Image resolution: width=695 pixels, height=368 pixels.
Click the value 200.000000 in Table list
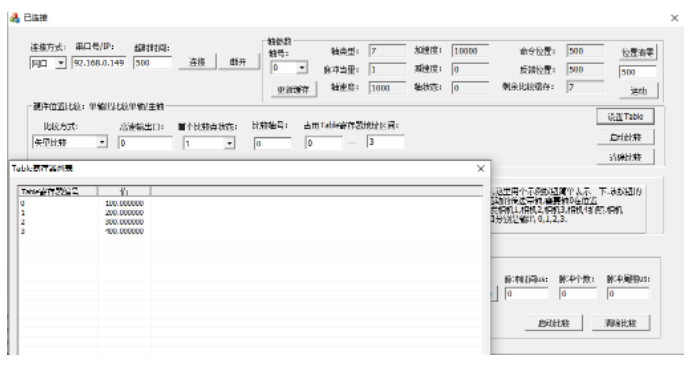coord(125,212)
